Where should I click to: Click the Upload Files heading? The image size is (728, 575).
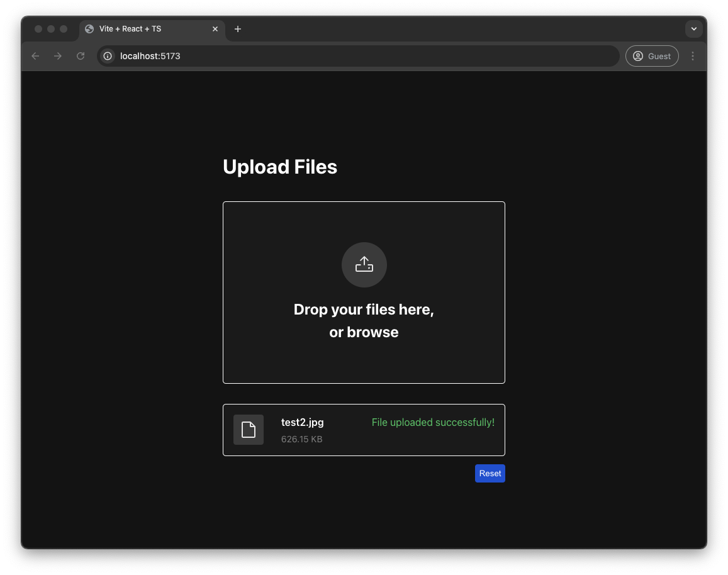[x=280, y=167]
